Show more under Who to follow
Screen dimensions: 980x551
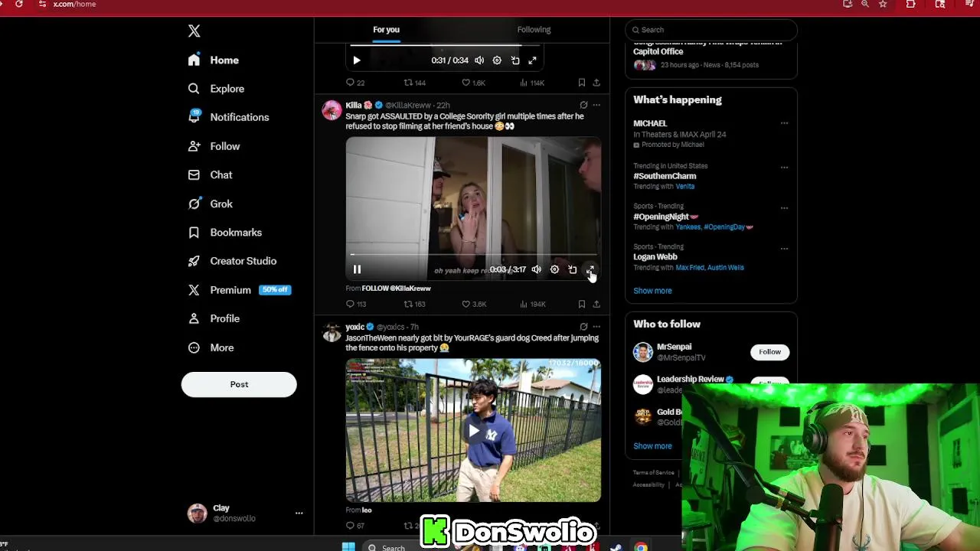(x=652, y=446)
